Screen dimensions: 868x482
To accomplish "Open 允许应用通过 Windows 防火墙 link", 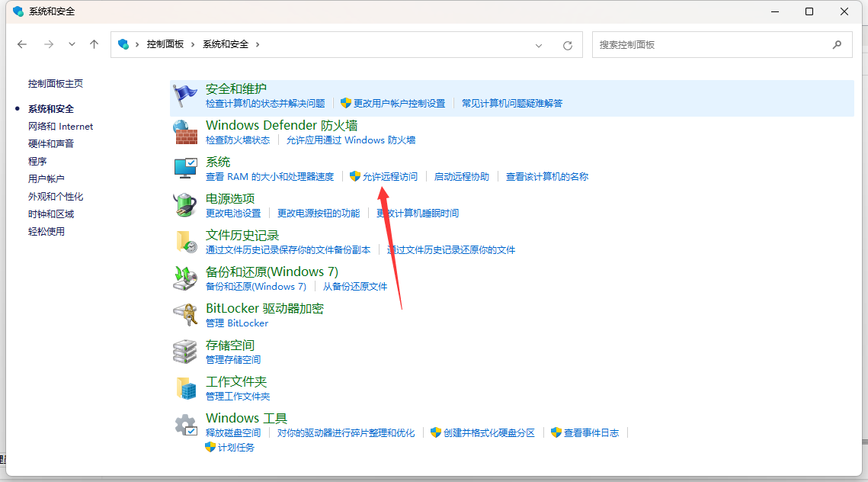I will [x=351, y=140].
